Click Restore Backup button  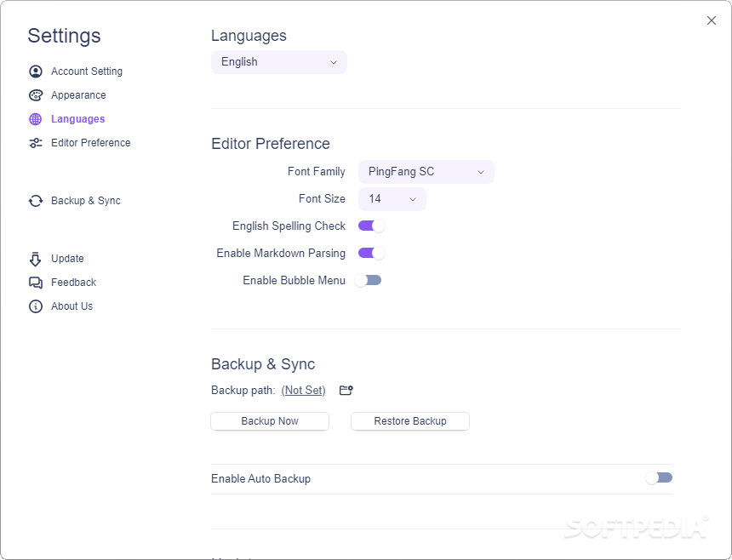coord(410,421)
